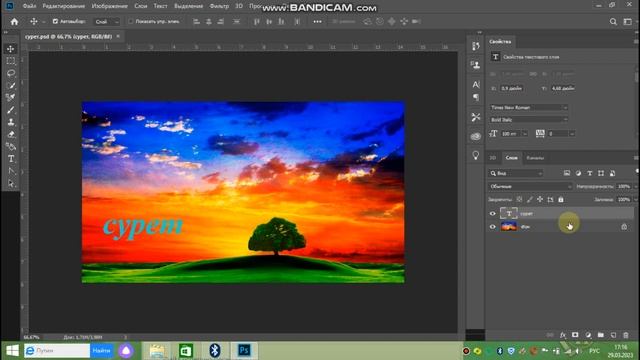Open the Layers (Слои) menu
Image resolution: width=640 pixels, height=360 pixels.
140,6
